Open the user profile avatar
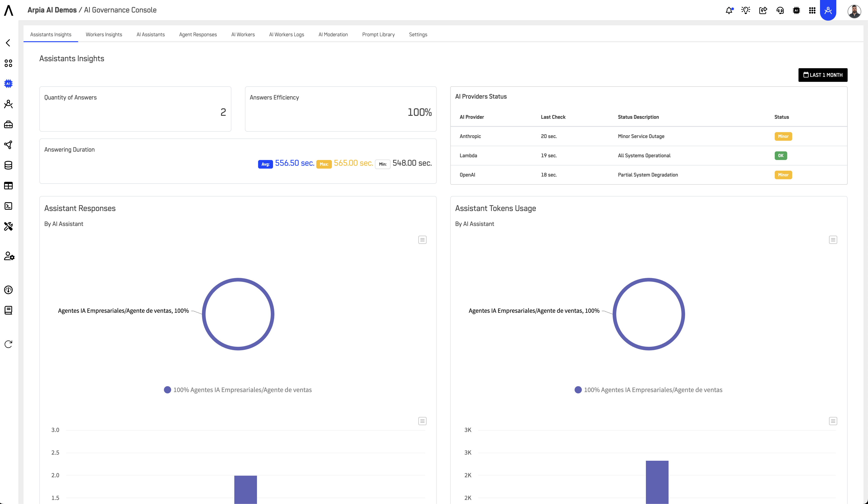 pos(854,11)
